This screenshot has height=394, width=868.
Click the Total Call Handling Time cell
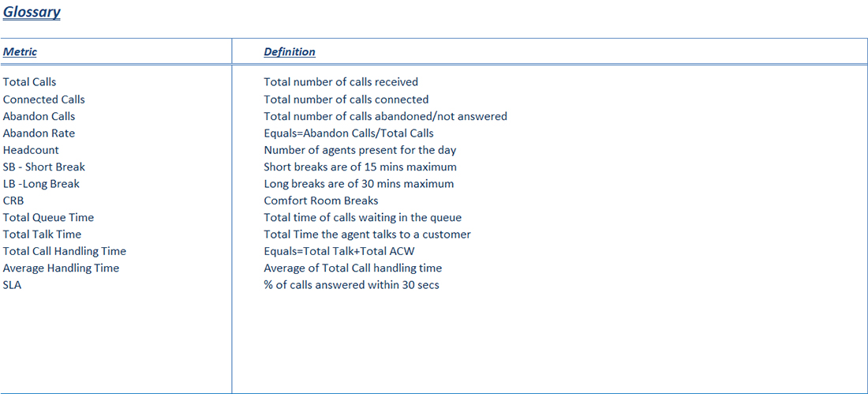tap(64, 251)
